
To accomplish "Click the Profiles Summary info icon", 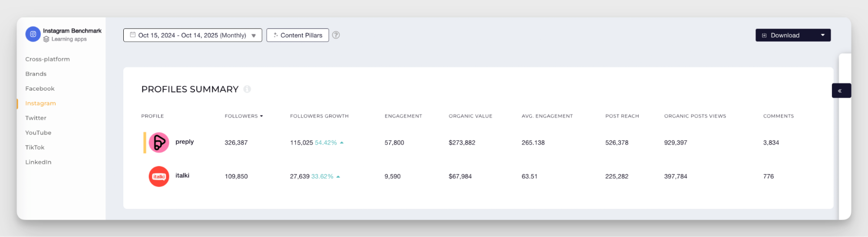I will (x=247, y=89).
